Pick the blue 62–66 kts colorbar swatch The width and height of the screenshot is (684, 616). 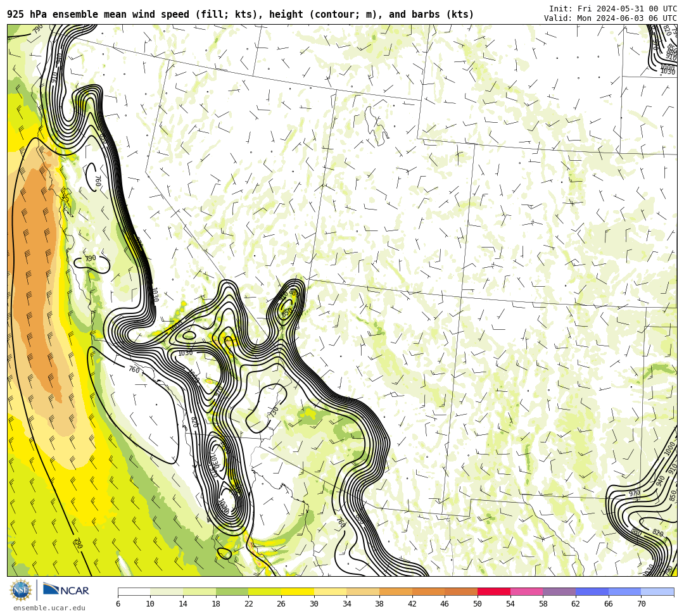[x=592, y=591]
